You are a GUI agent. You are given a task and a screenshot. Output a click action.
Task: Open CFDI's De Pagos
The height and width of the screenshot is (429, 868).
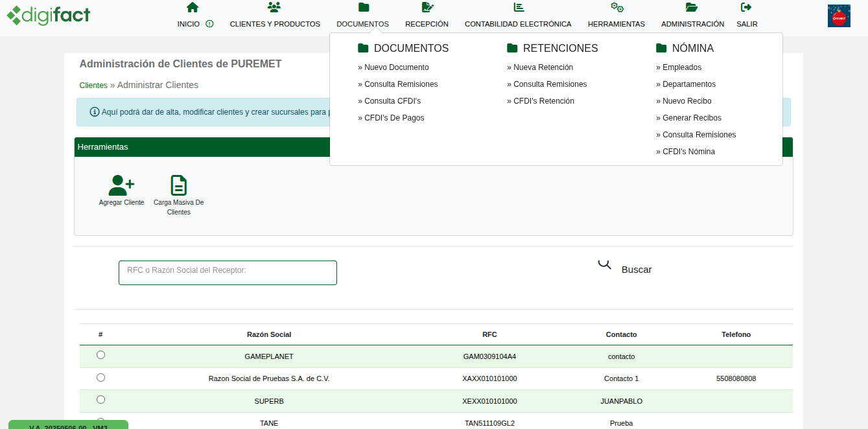[391, 118]
